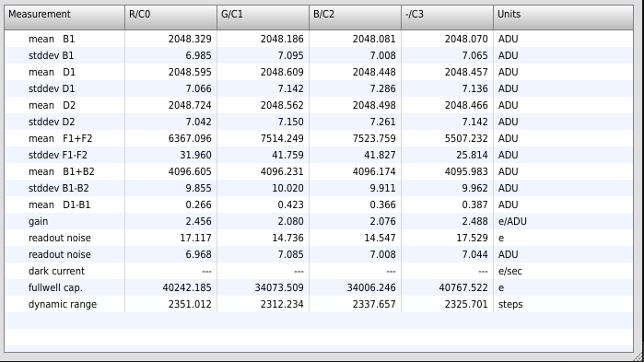
Task: Click the value 10.020 in stddev B1-B2
Action: click(x=287, y=188)
